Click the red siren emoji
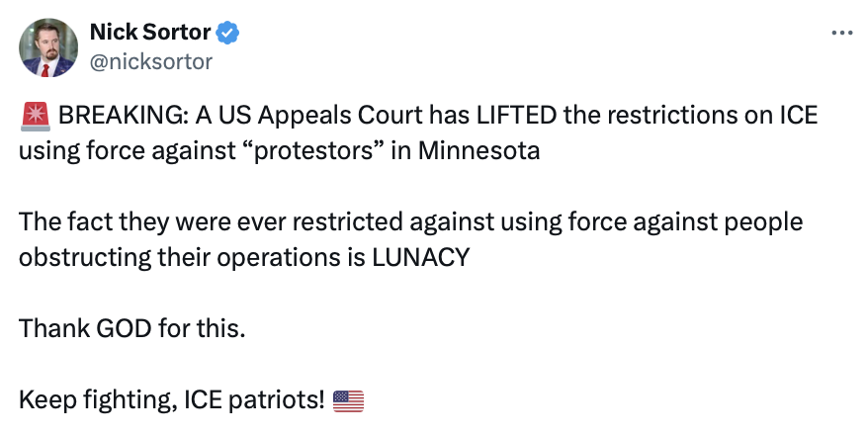Screen dimensions: 868x435 [x=35, y=116]
